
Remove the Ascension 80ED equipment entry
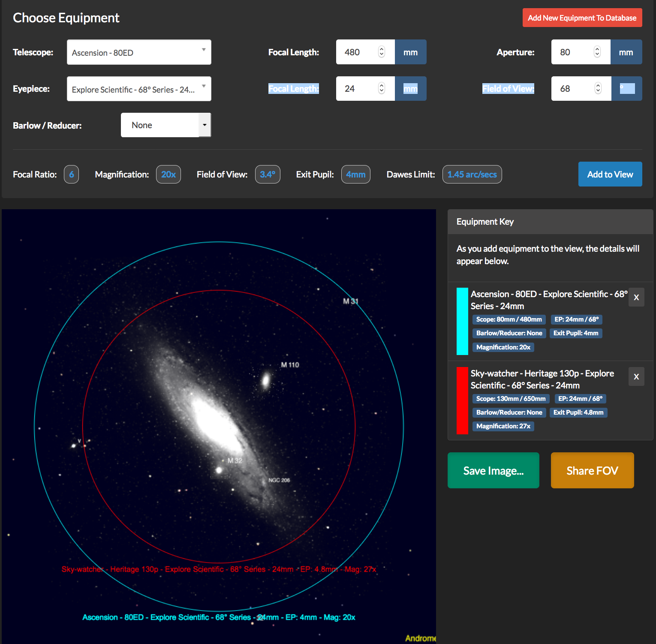pos(636,297)
